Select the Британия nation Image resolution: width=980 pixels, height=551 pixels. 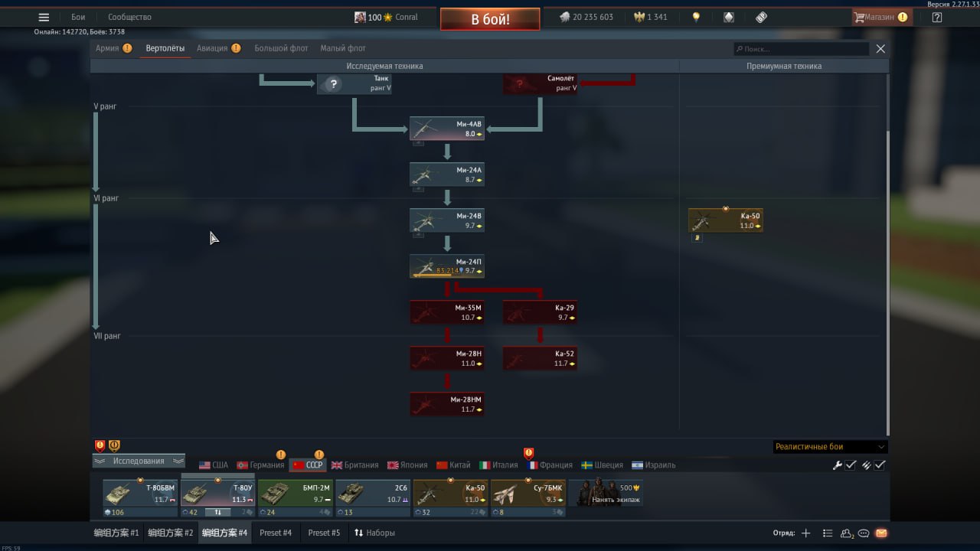click(355, 465)
